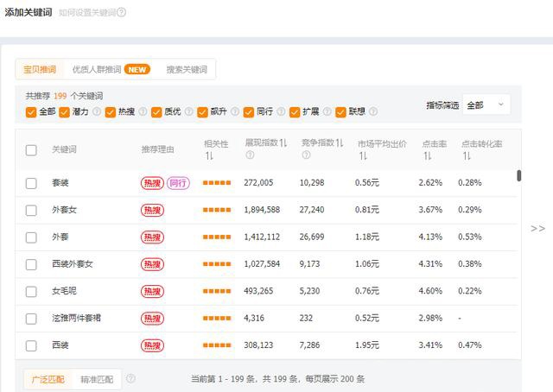Click the help icon next to 扩展
553x392 pixels.
tap(327, 111)
